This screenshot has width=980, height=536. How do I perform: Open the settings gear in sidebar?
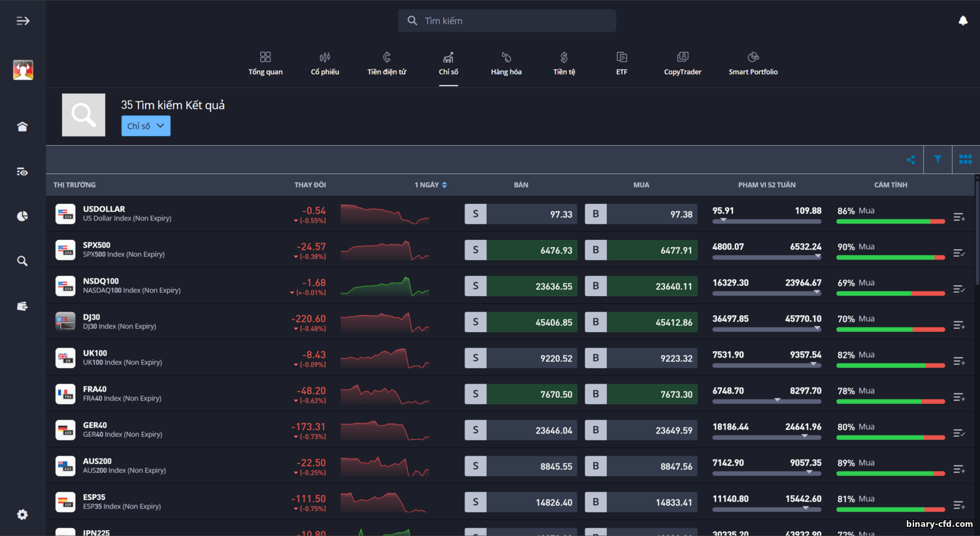click(x=22, y=514)
